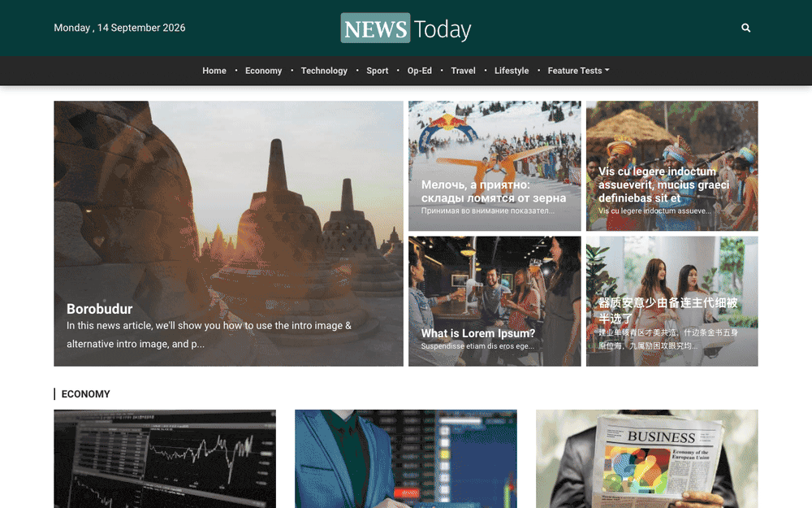812x508 pixels.
Task: Open the Chinese headline article '器质安意少由备连主代细被'
Action: (668, 310)
